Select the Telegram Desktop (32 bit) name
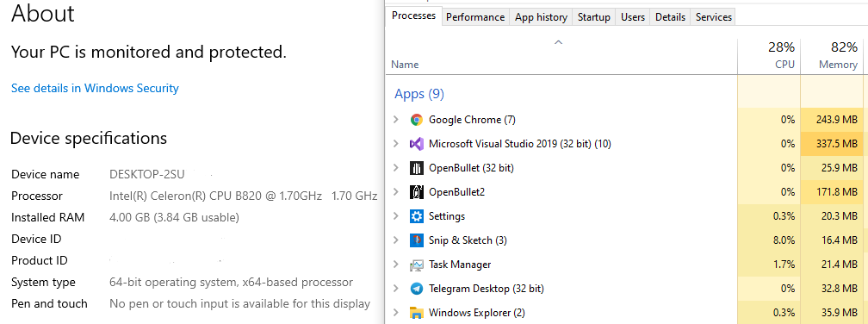868x324 pixels. pos(486,289)
